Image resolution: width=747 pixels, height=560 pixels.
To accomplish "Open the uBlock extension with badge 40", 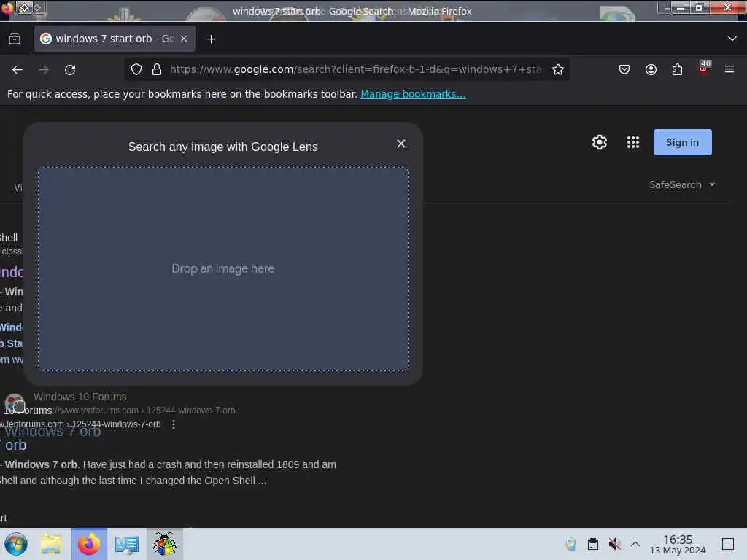I will pos(704,69).
